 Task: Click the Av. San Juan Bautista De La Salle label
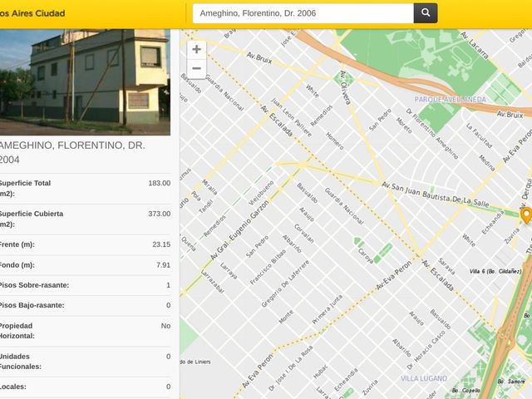(436, 195)
